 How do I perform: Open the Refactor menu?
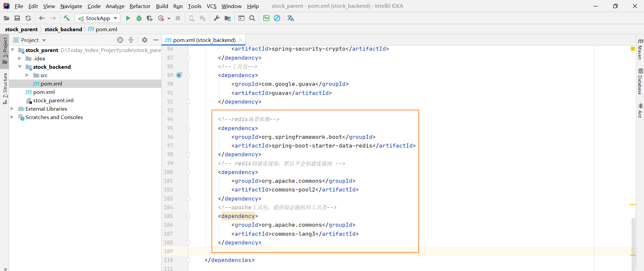pos(140,6)
